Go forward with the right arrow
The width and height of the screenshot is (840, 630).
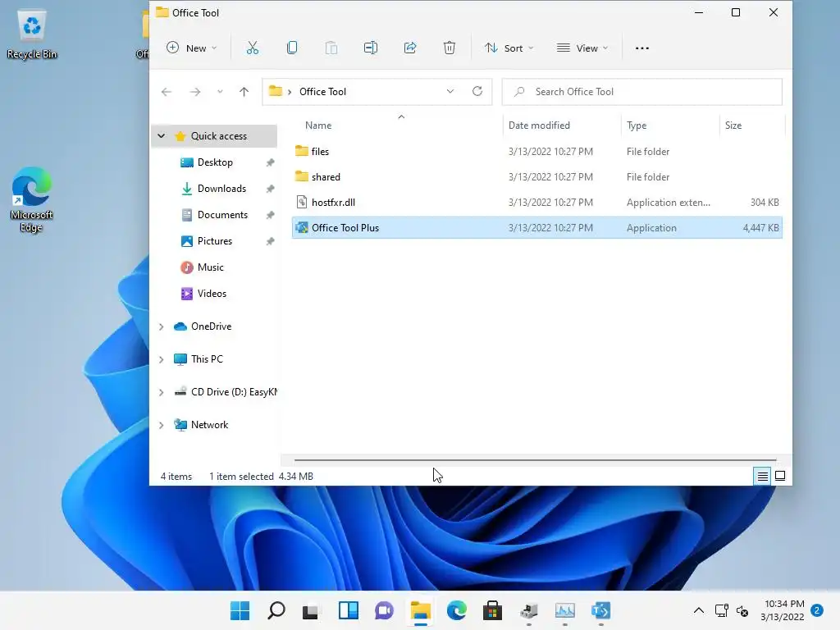195,92
